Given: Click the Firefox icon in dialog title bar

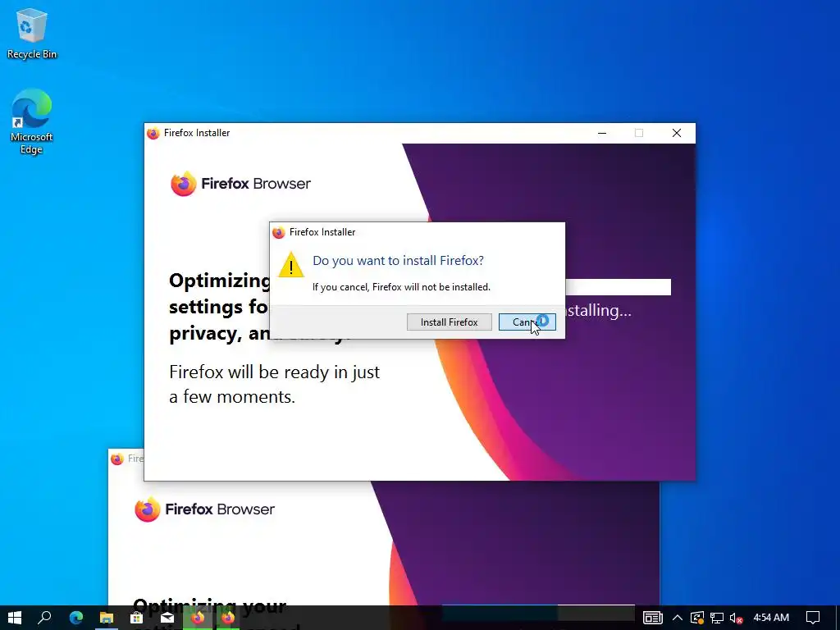Looking at the screenshot, I should coord(278,232).
